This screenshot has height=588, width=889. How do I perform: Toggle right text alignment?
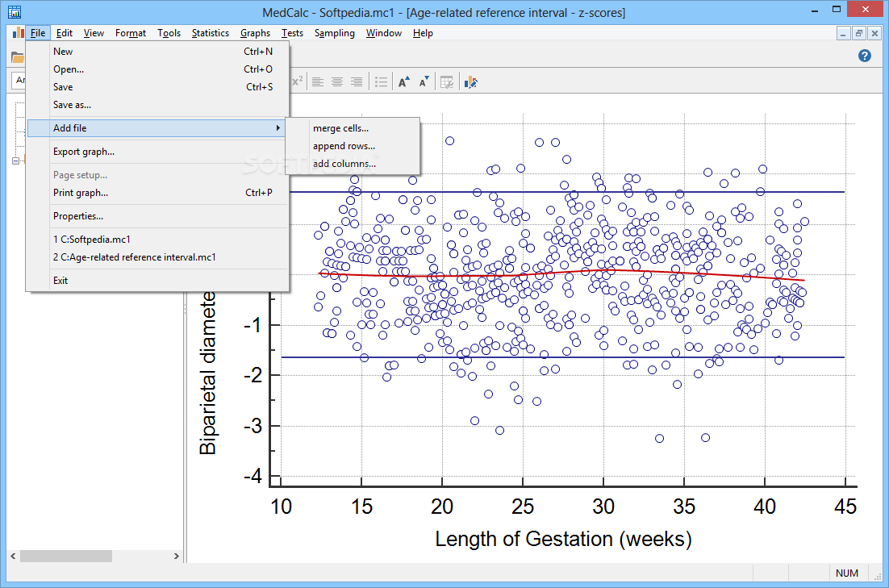tap(356, 81)
